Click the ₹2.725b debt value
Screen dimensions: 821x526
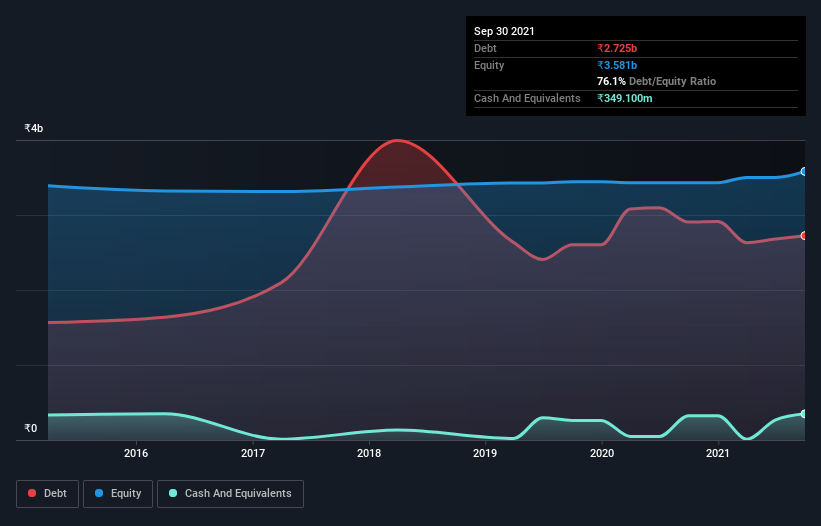click(617, 48)
